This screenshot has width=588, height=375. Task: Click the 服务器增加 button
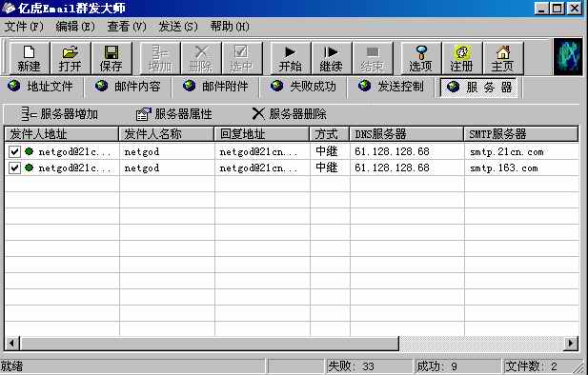(60, 114)
